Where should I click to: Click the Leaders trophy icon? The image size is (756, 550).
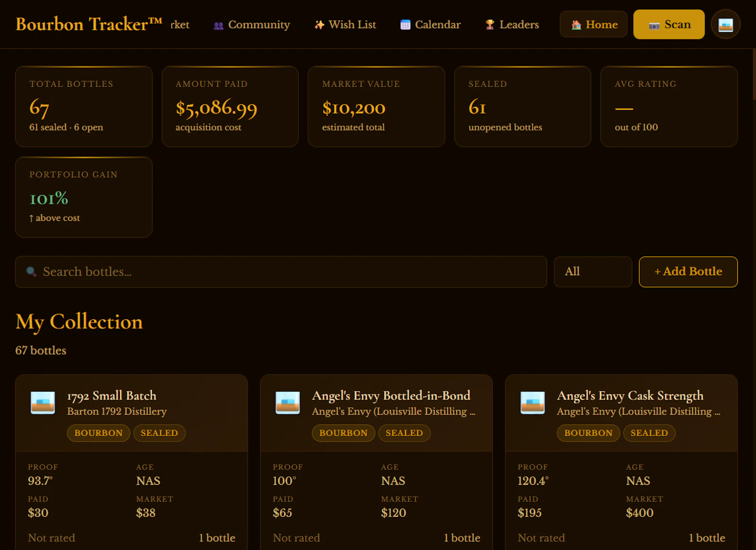click(490, 25)
